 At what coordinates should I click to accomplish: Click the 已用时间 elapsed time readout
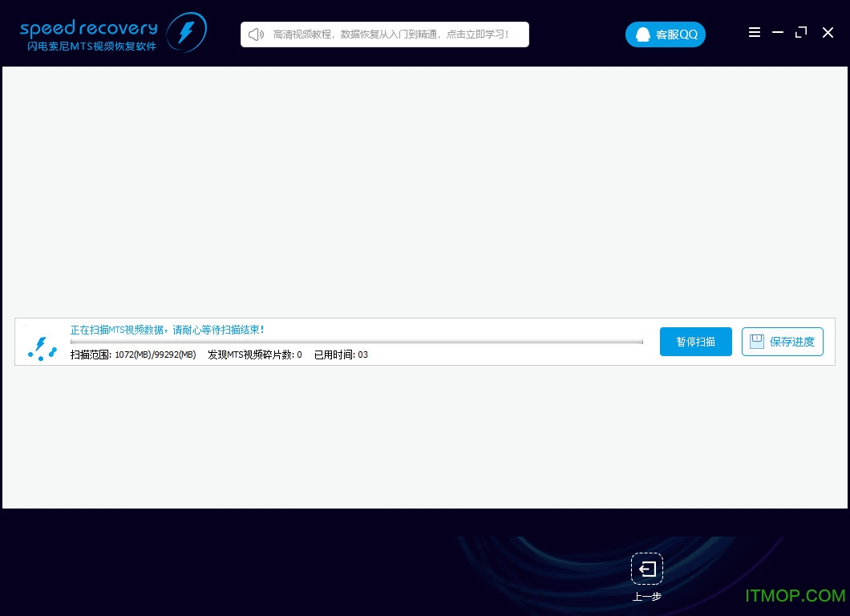(x=341, y=355)
